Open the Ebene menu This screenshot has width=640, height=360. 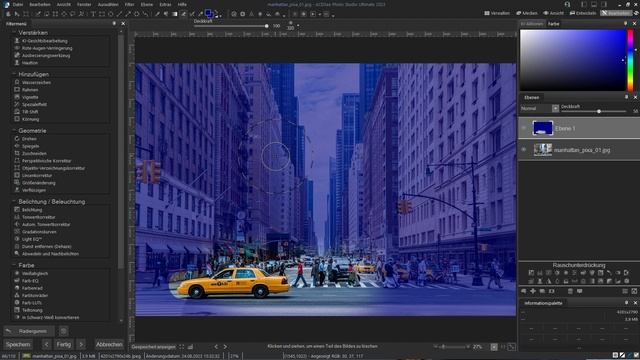point(147,4)
